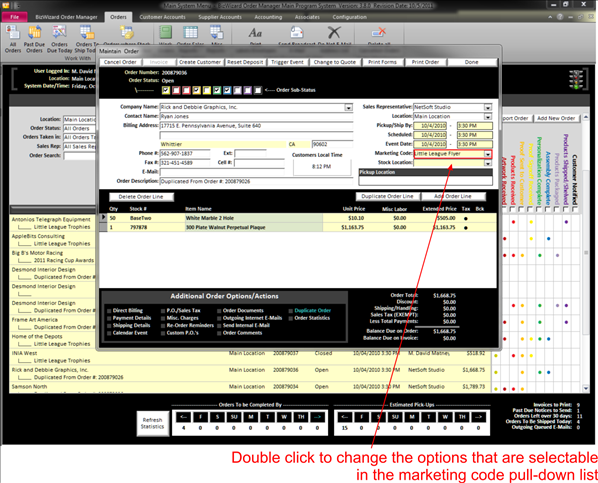Select the Antonios Telegraph Equipment order row
Viewport: 598px width, 483px height.
point(53,223)
